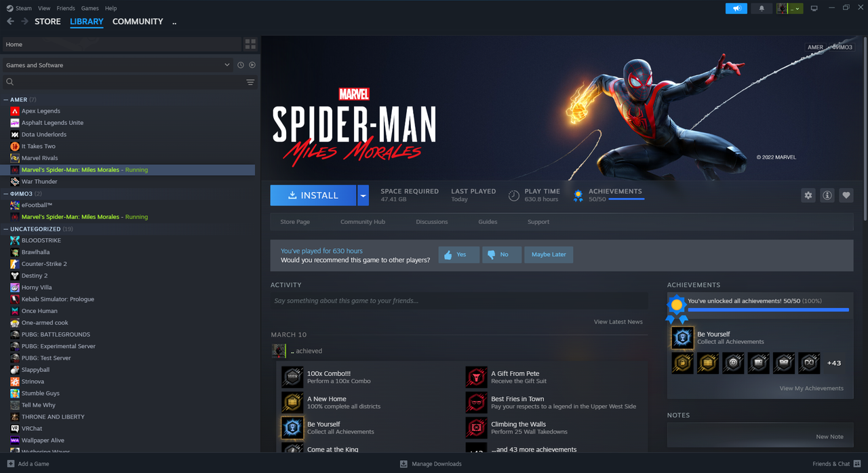
Task: Select It Takes Two icon in list
Action: [15, 146]
